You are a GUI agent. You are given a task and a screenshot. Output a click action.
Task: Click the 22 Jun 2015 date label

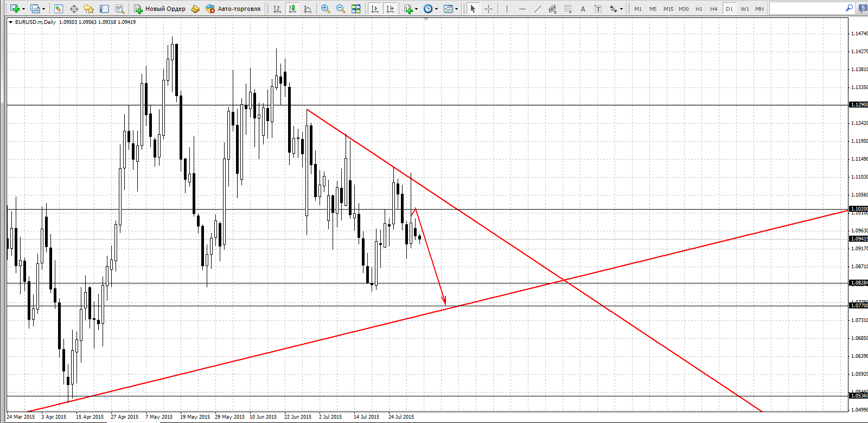coord(298,417)
